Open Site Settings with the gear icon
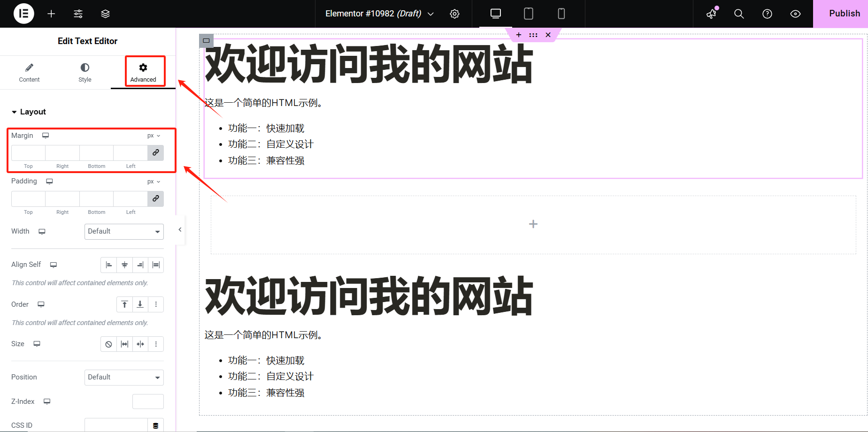868x432 pixels. 454,14
